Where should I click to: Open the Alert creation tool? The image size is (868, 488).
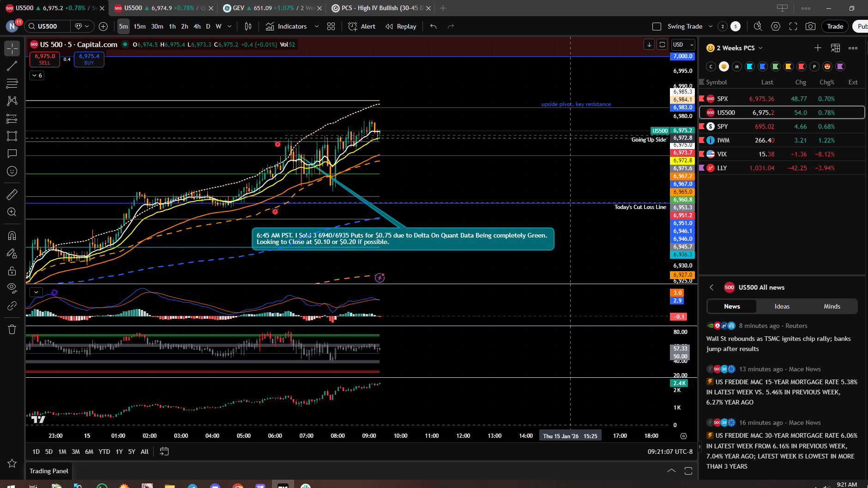362,26
